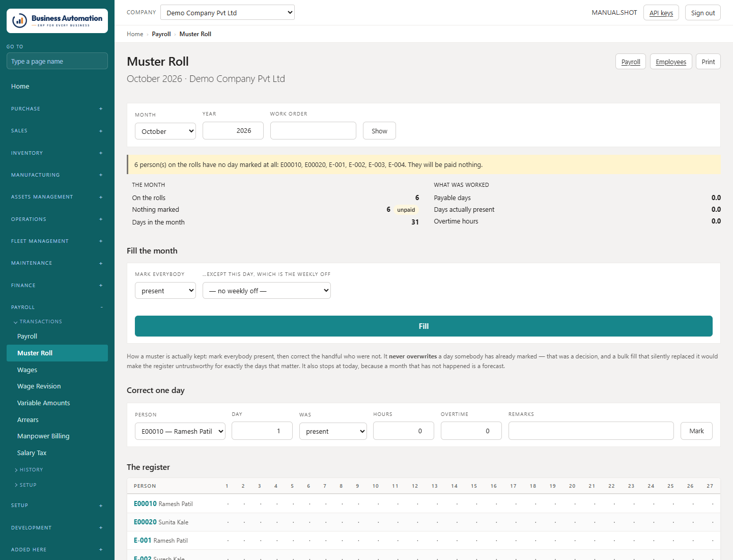
Task: Click the Payroll breadcrumb link
Action: 161,34
